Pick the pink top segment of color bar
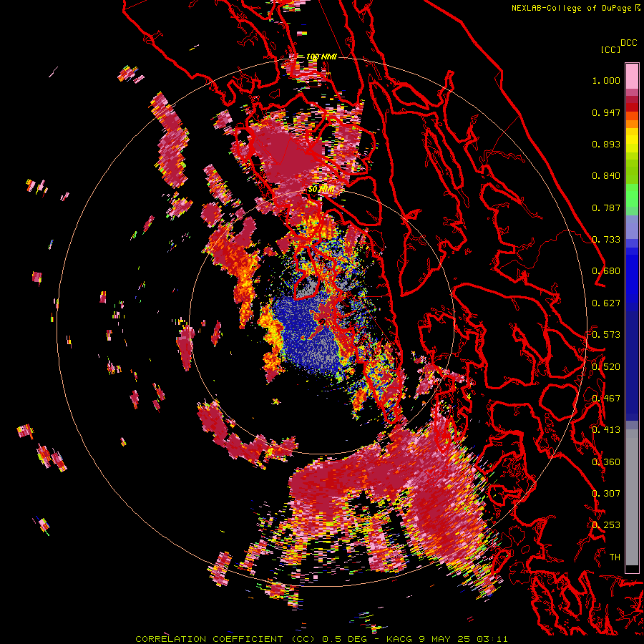644x644 pixels. point(632,76)
